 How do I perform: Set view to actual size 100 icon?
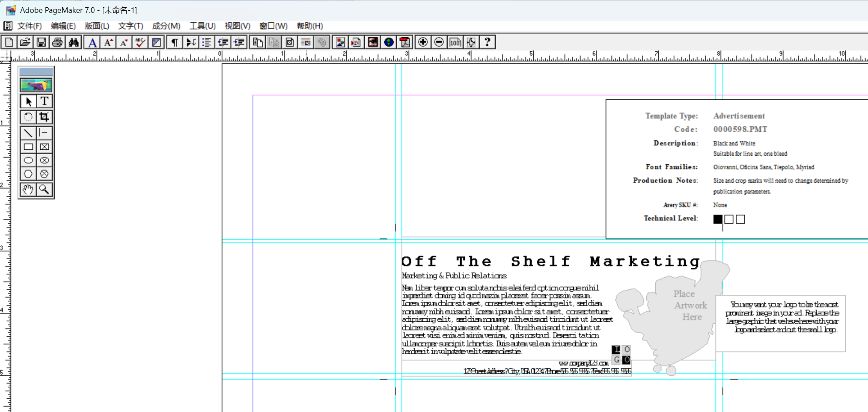click(455, 42)
